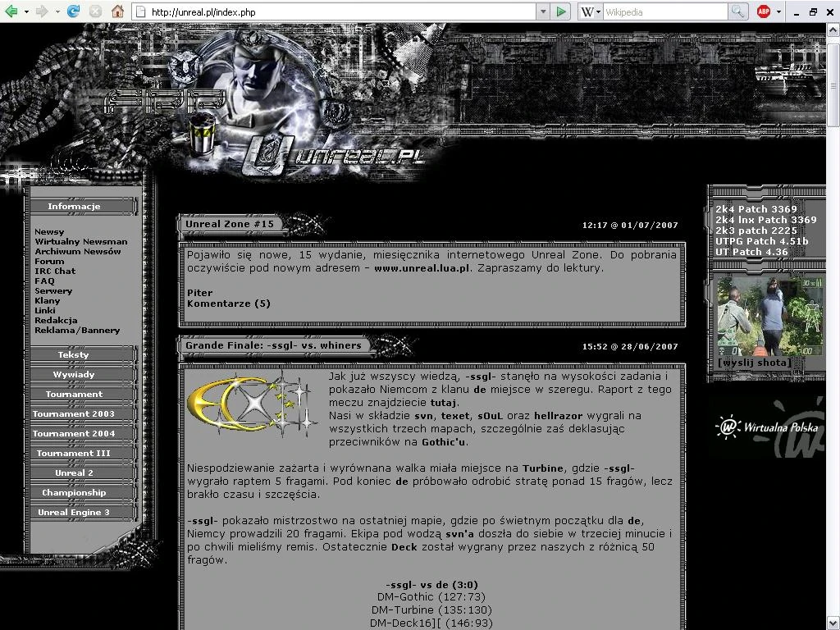Viewport: 840px width, 630px height.
Task: Click the 12:17 @ 01/07/2007 timestamp
Action: click(630, 226)
